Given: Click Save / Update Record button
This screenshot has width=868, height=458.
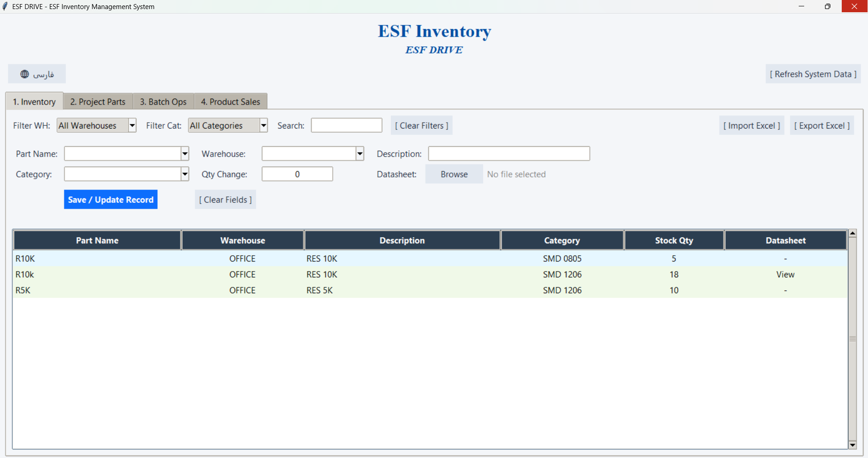Looking at the screenshot, I should click(x=110, y=200).
